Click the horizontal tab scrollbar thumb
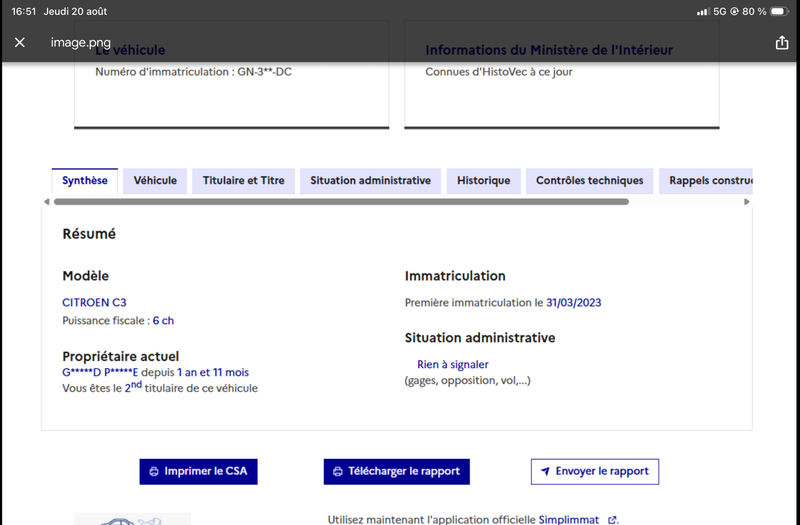Viewport: 800px width, 525px height. pos(341,202)
